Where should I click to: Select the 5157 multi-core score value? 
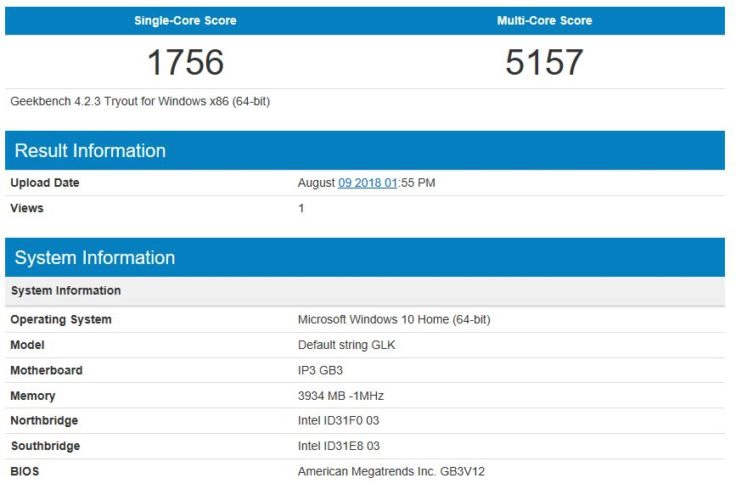click(x=544, y=63)
